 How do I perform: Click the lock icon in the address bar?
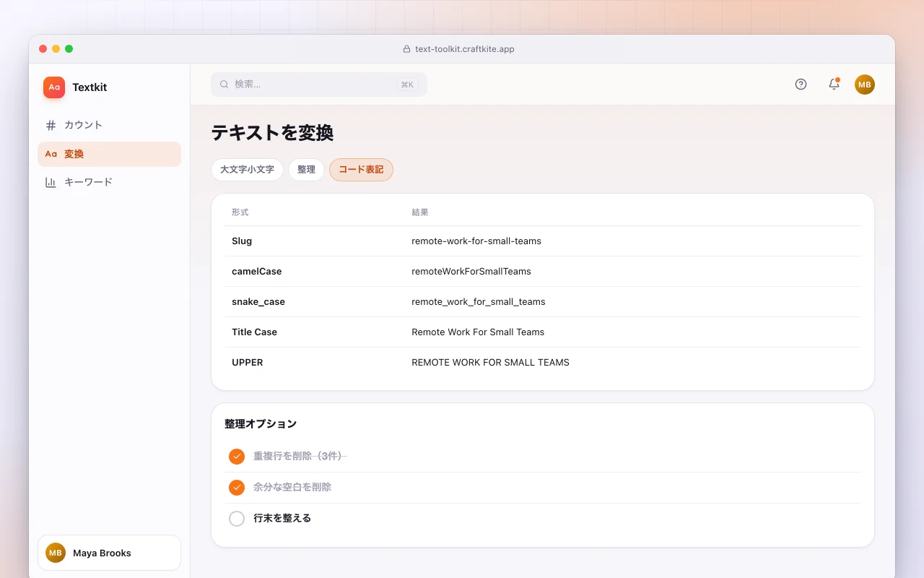click(x=406, y=49)
